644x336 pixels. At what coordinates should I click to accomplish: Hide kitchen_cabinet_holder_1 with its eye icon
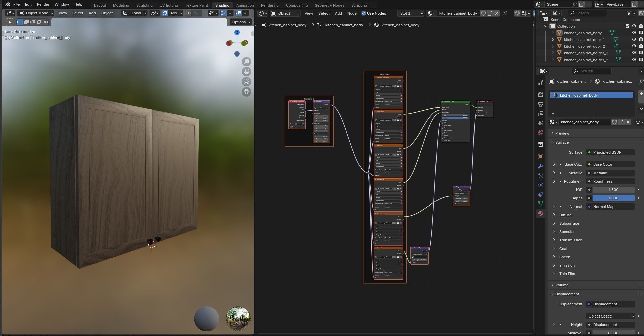(x=634, y=53)
